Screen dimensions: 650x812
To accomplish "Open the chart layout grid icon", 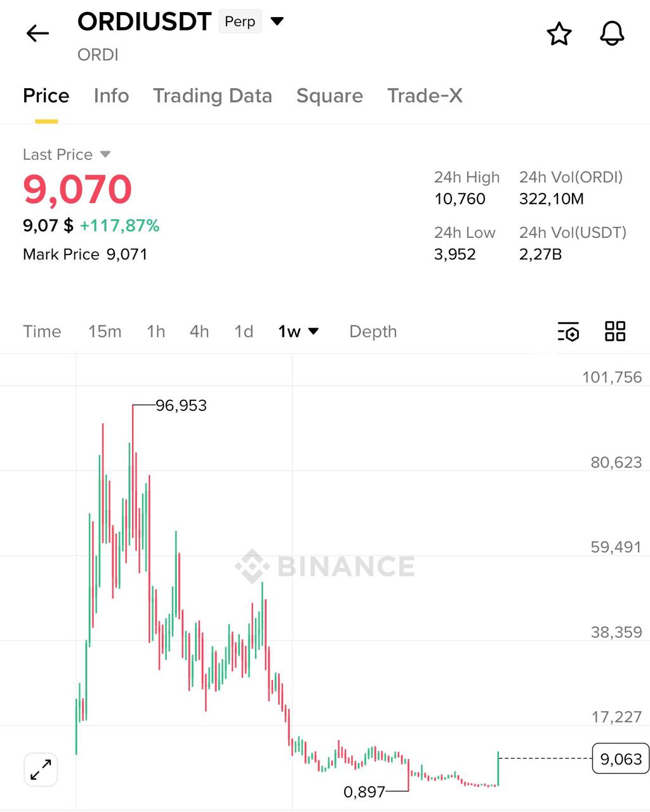I will 614,331.
